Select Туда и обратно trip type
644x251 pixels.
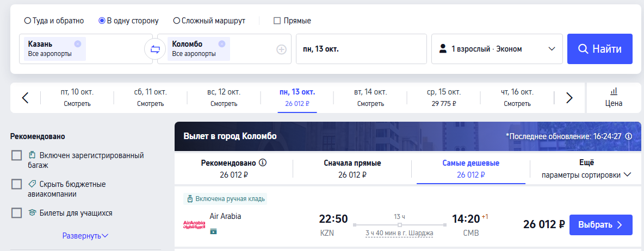[28, 21]
